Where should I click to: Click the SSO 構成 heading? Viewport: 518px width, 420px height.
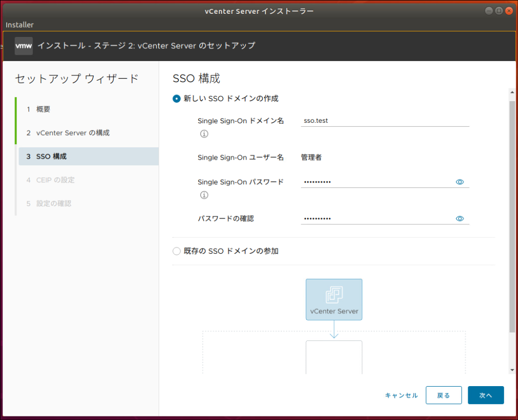coord(196,79)
